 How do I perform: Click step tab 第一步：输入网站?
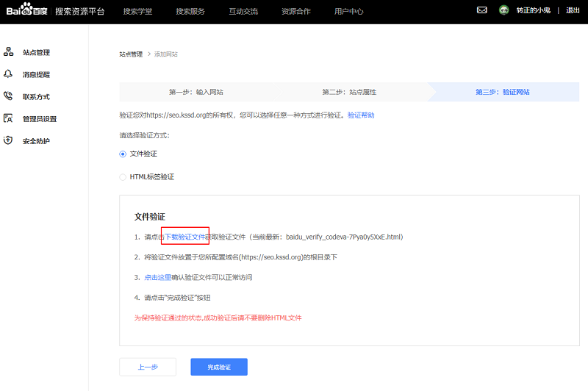[x=196, y=92]
